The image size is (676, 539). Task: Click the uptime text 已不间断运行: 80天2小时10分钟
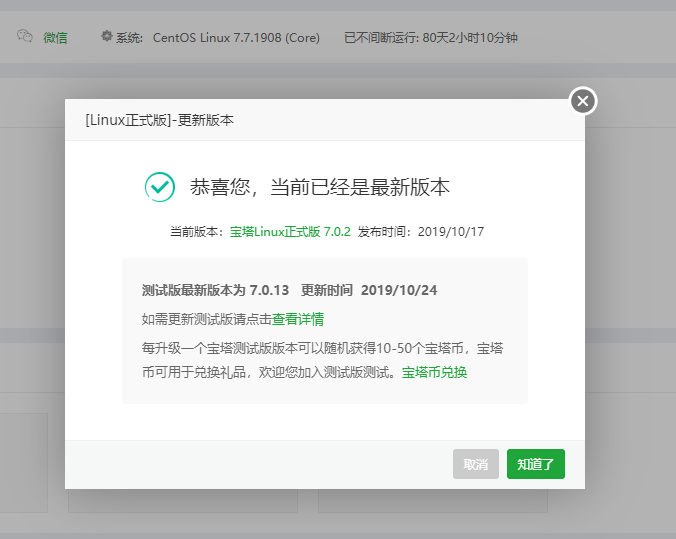click(x=431, y=38)
